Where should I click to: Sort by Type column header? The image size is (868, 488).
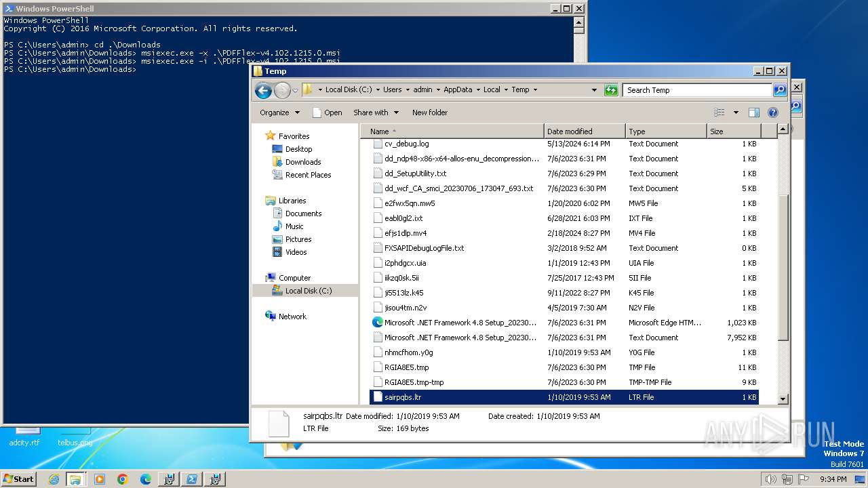[x=666, y=131]
